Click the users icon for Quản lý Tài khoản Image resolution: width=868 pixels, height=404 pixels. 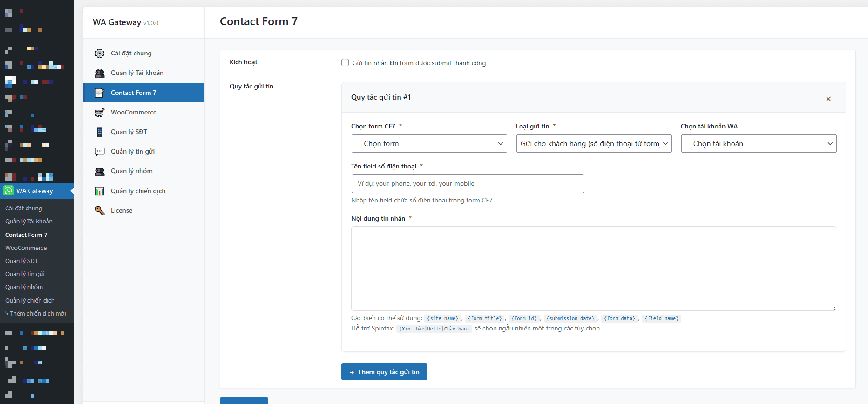click(x=100, y=73)
